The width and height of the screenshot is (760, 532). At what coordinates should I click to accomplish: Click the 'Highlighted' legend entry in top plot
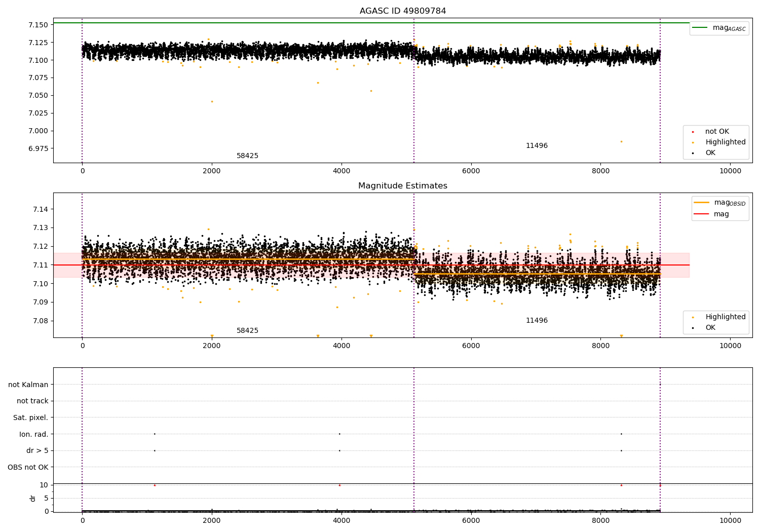(x=725, y=142)
